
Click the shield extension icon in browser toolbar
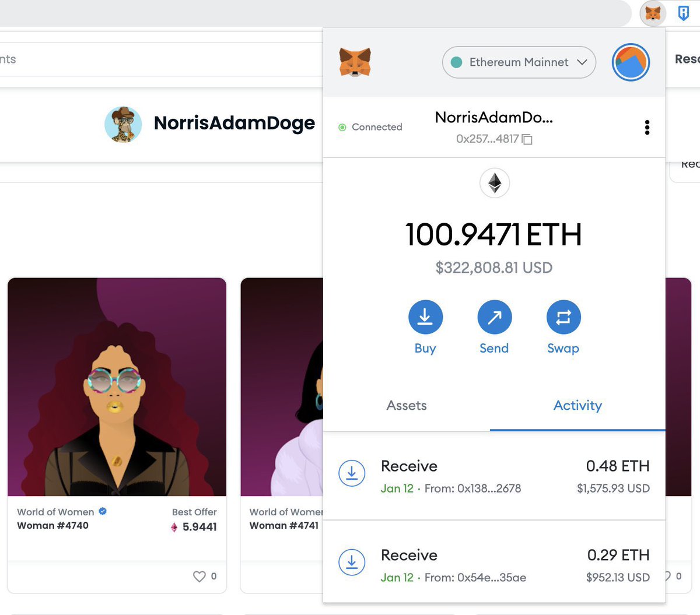point(683,13)
